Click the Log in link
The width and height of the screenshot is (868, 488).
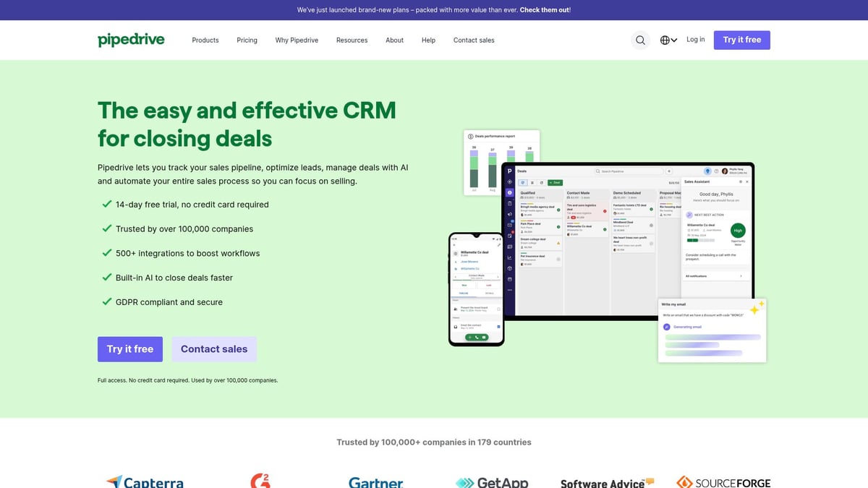tap(695, 40)
